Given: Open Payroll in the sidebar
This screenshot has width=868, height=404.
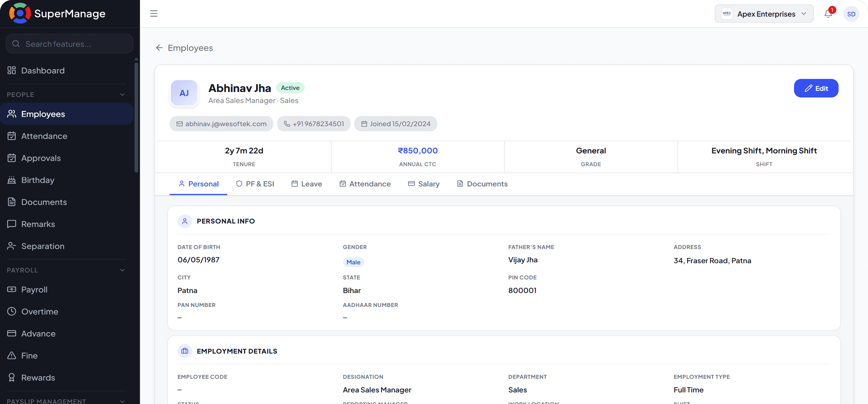Looking at the screenshot, I should pos(67,289).
